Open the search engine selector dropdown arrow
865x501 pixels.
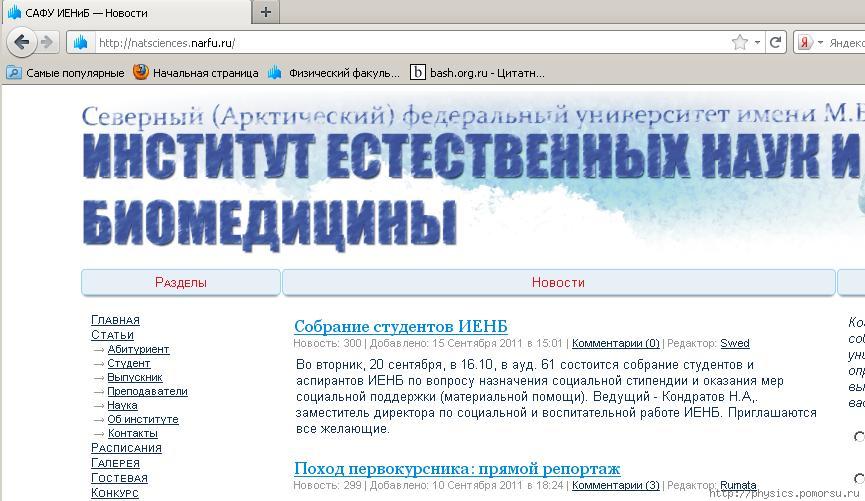(x=820, y=42)
